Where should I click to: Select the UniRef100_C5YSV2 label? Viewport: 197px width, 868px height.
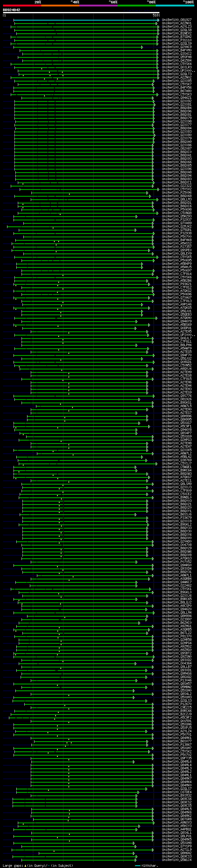pyautogui.click(x=177, y=189)
